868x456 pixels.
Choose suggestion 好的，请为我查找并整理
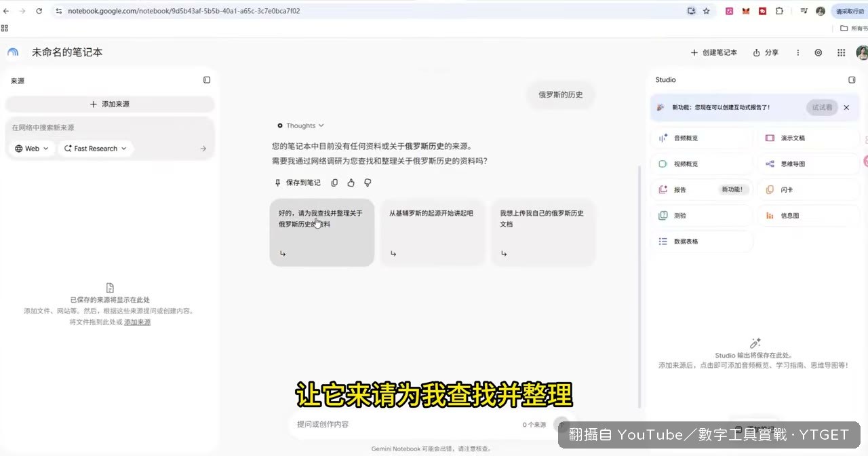(x=322, y=232)
